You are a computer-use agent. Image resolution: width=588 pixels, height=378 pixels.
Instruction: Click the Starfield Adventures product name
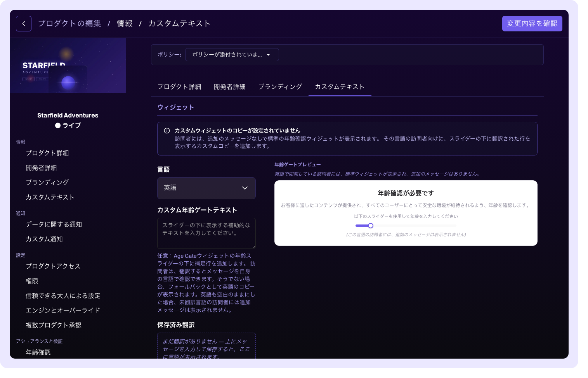68,116
